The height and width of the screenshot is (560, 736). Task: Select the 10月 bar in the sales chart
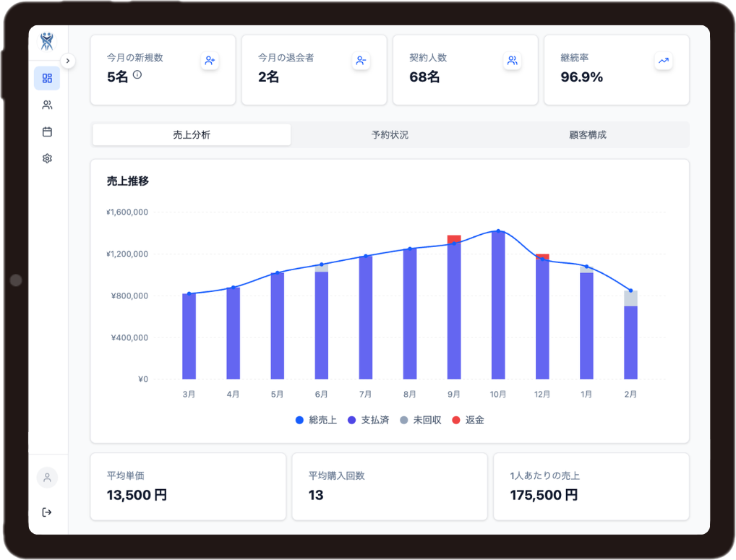(x=497, y=303)
